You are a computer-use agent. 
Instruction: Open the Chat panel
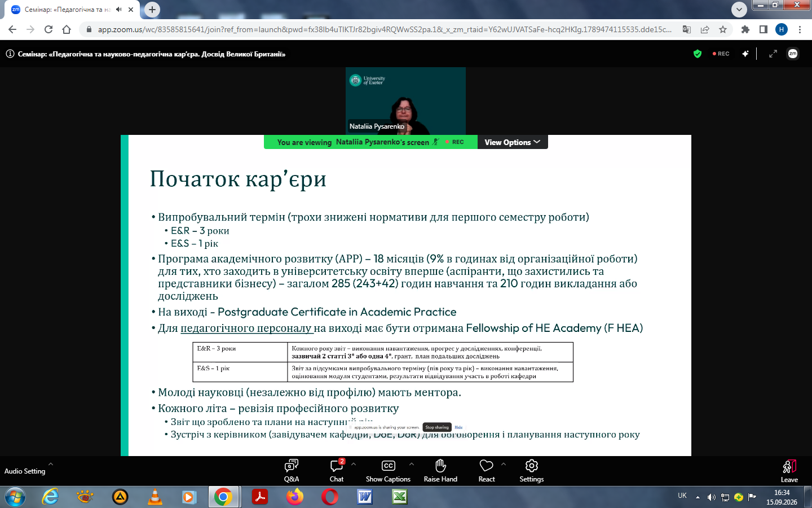pos(337,471)
